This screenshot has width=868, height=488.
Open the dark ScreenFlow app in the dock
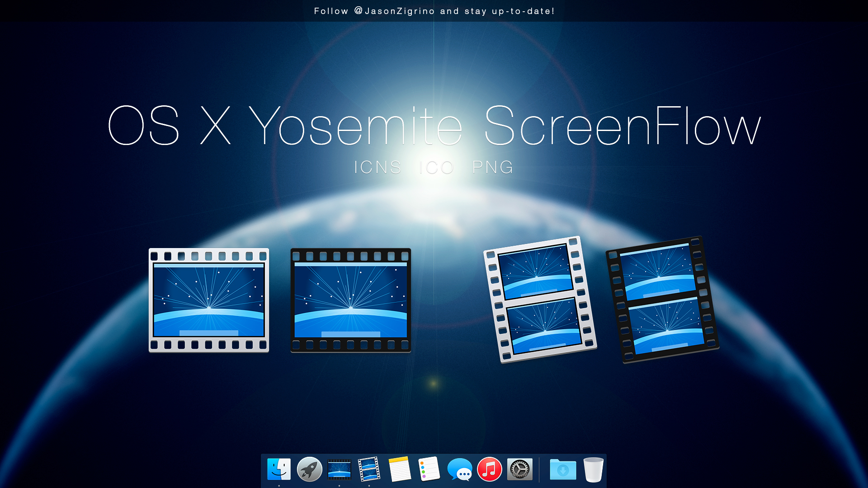click(339, 470)
